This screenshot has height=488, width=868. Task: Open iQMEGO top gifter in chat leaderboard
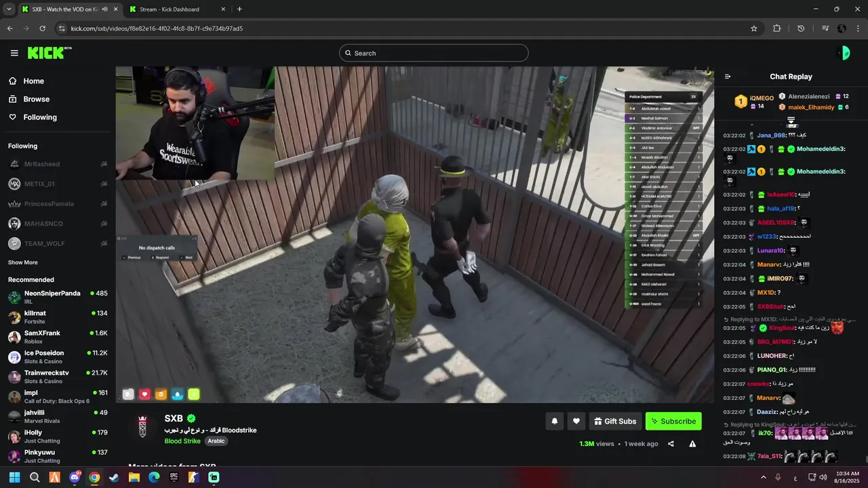pyautogui.click(x=754, y=102)
